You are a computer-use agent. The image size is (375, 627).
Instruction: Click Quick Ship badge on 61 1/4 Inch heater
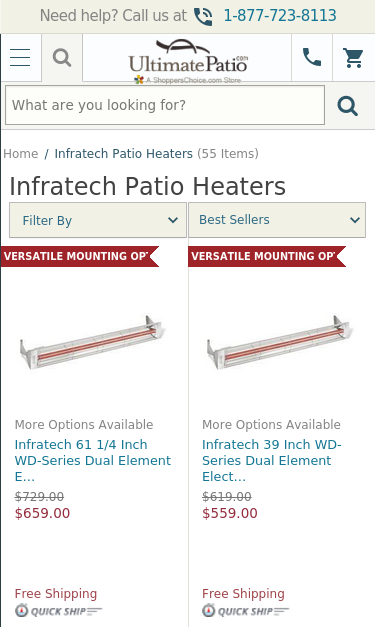pos(58,611)
